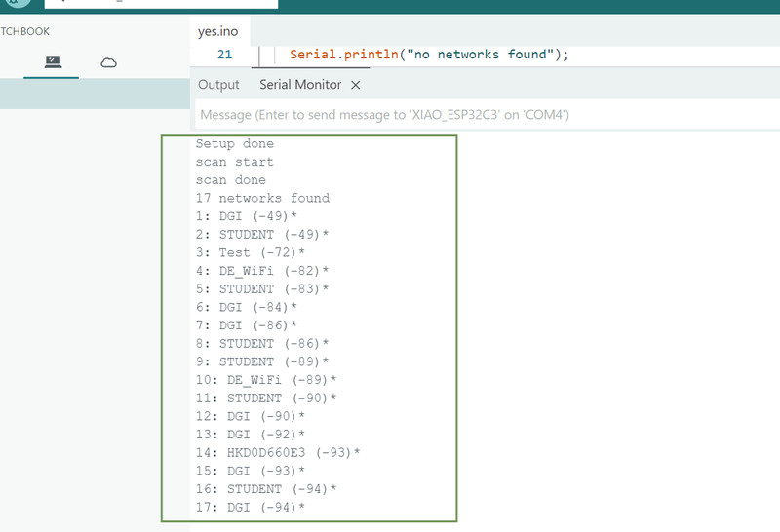Click line '11: STUDENT (-90)*'
The image size is (780, 532).
pyautogui.click(x=266, y=399)
